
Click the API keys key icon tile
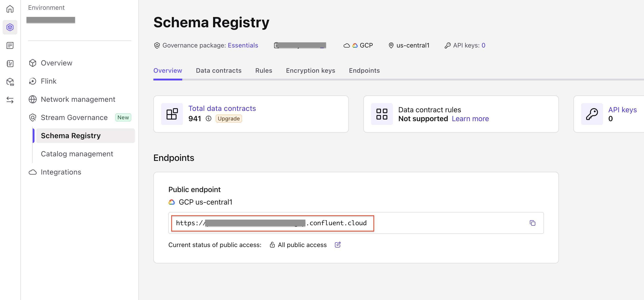(x=592, y=114)
